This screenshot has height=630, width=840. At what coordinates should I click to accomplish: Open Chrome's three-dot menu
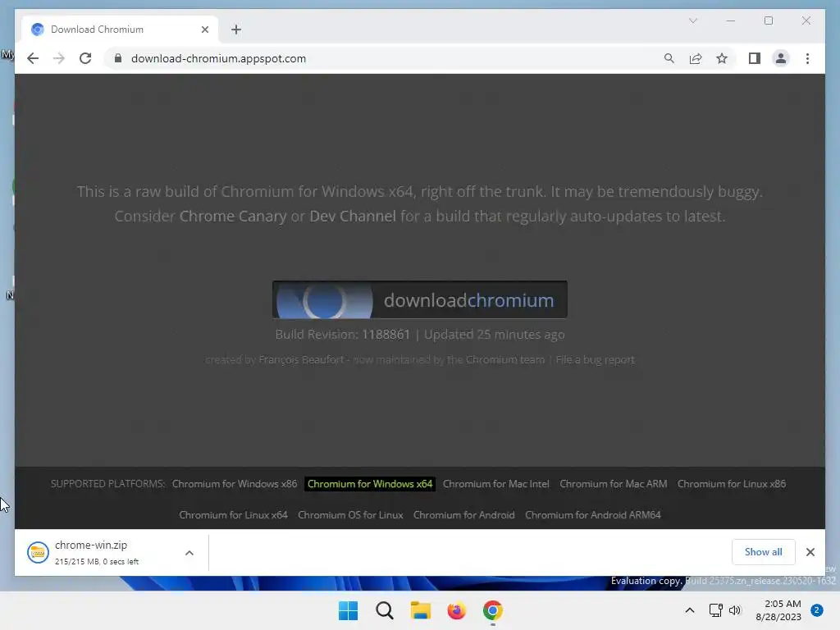point(807,58)
